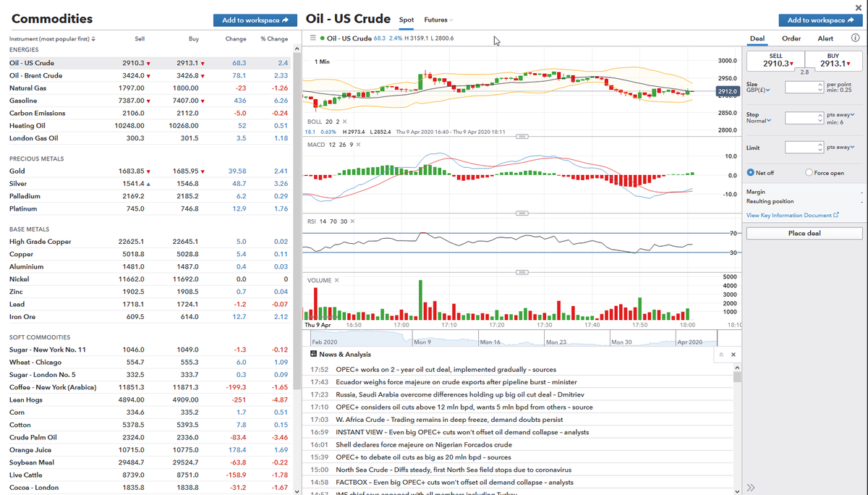This screenshot has width=868, height=495.
Task: Decrease Size value with down stepper arrow
Action: pos(820,90)
